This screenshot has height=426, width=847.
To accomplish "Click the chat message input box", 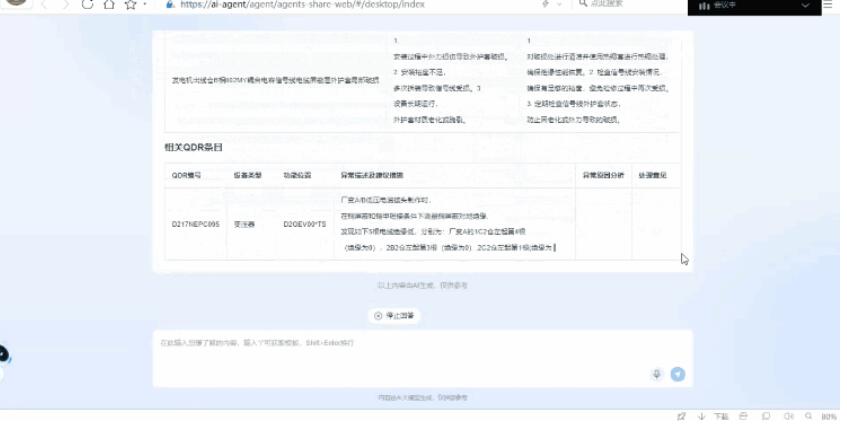I will coord(400,355).
